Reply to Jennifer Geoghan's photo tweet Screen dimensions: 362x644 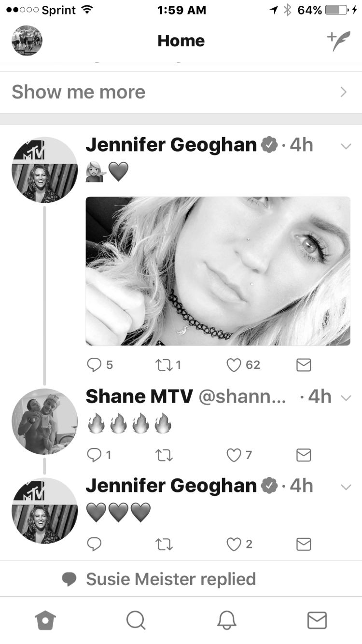click(94, 365)
